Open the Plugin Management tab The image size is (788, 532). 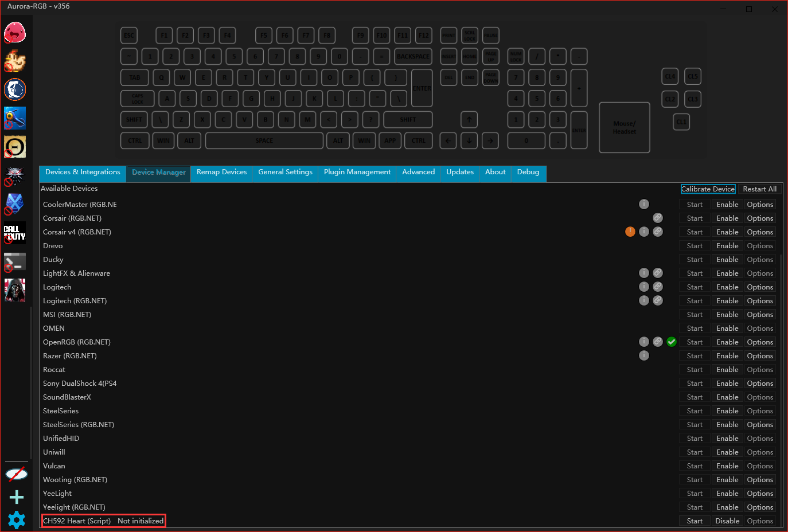pos(357,172)
